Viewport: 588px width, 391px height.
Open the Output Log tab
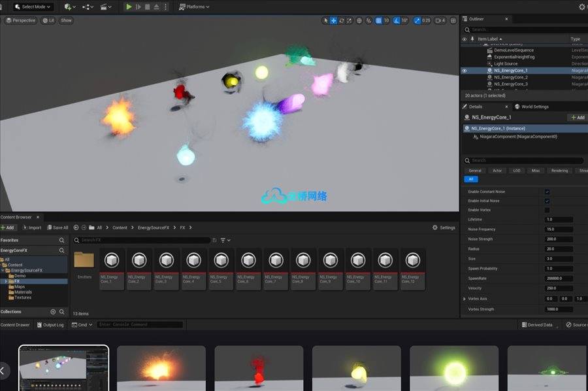point(50,325)
